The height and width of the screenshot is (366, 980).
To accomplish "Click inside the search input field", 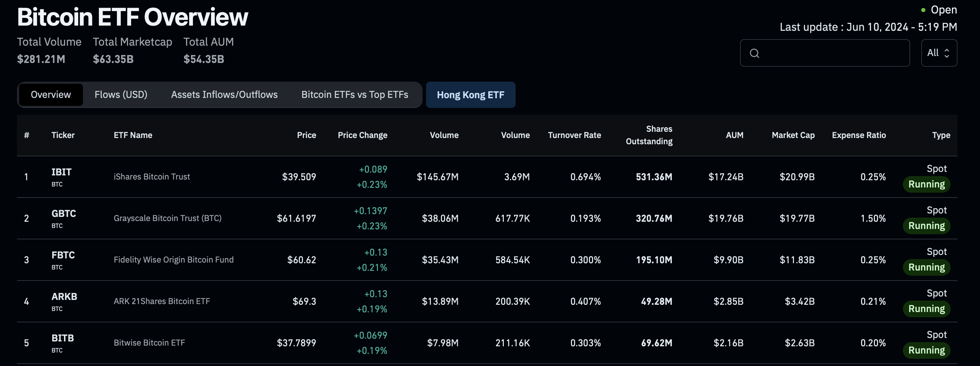I will tap(833, 53).
